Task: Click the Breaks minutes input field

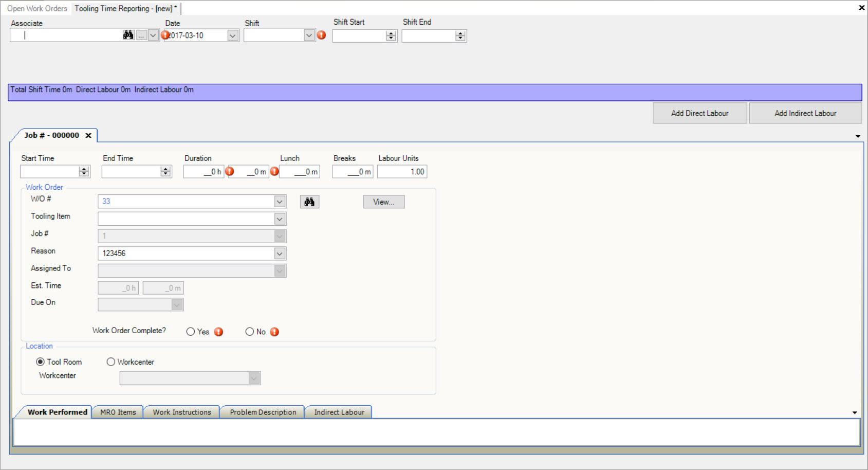Action: point(353,172)
